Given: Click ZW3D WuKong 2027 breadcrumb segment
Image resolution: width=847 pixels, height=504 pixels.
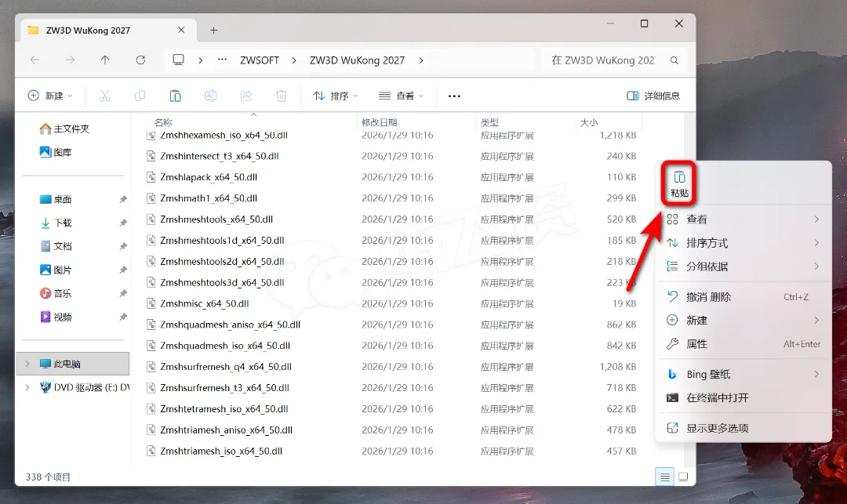Looking at the screenshot, I should pos(357,60).
